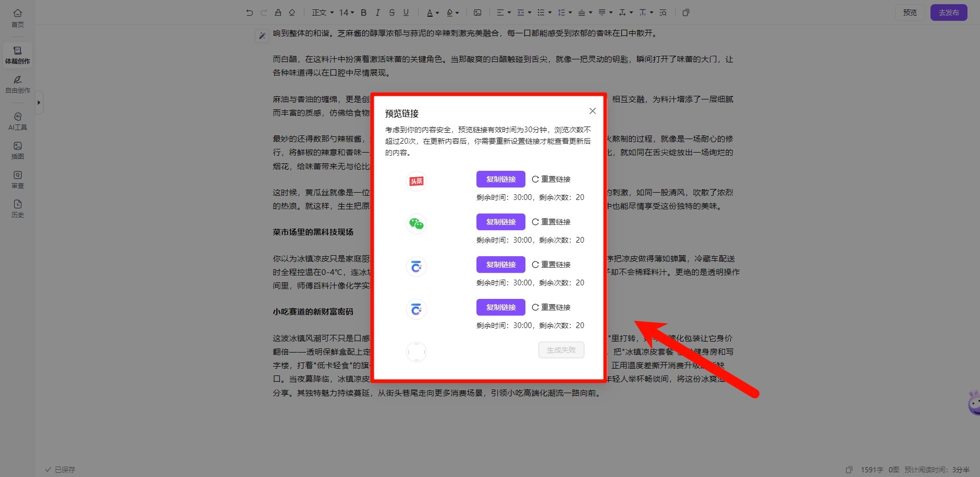
Task: Close the 预览链接 dialog
Action: 592,111
